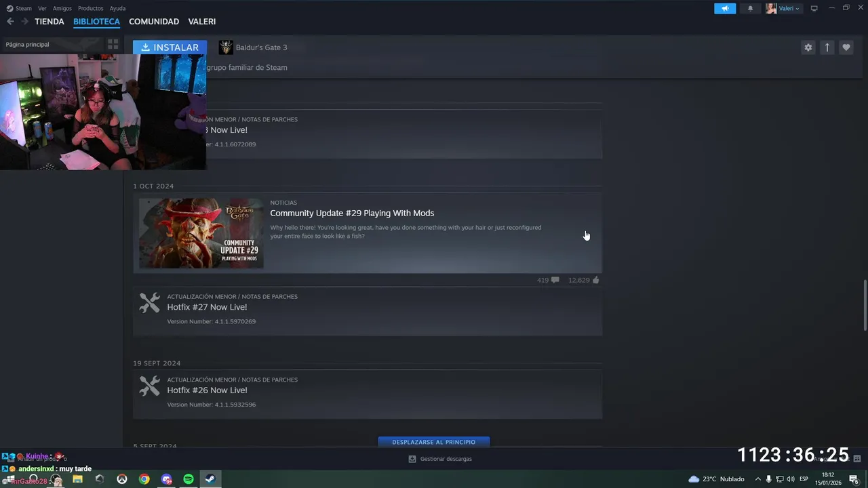Click the microphone tray icon
The height and width of the screenshot is (488, 868).
tap(769, 479)
